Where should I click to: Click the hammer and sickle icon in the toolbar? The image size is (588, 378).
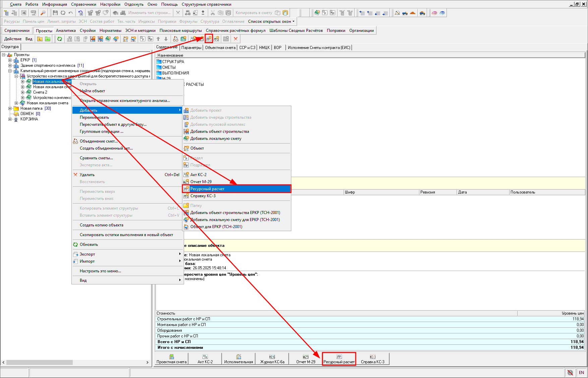pyautogui.click(x=397, y=13)
